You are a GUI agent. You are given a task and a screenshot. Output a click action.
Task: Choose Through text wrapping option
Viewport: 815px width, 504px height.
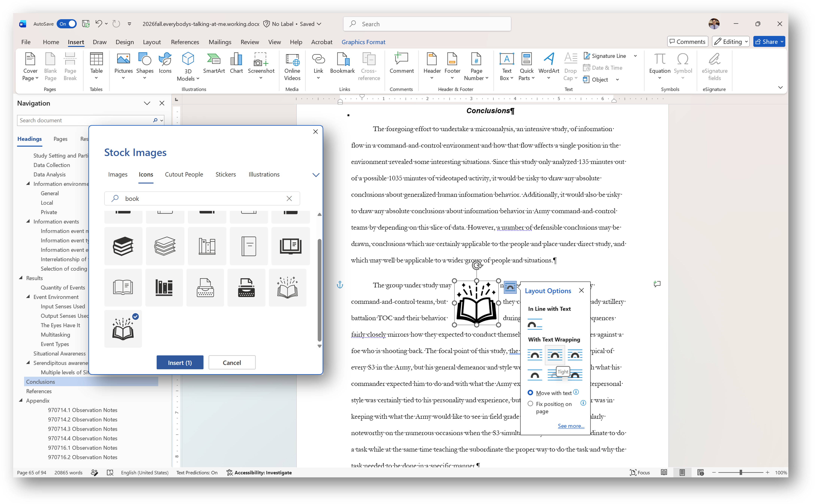575,355
